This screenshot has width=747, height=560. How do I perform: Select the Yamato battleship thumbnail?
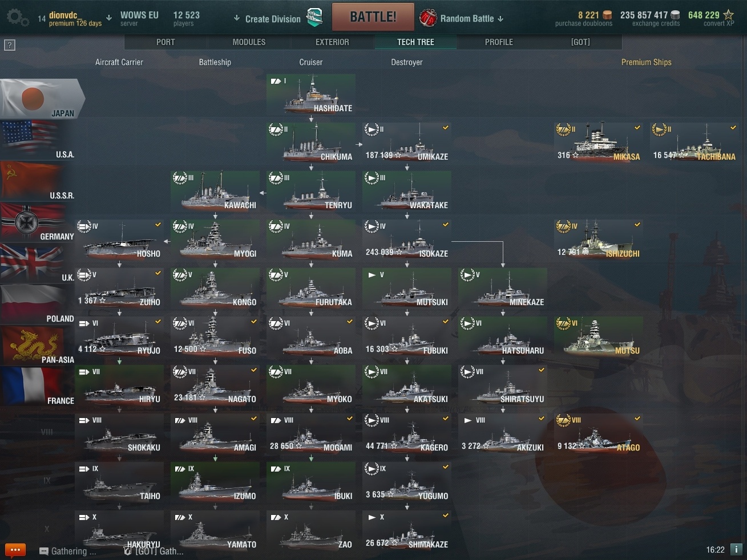tap(215, 530)
